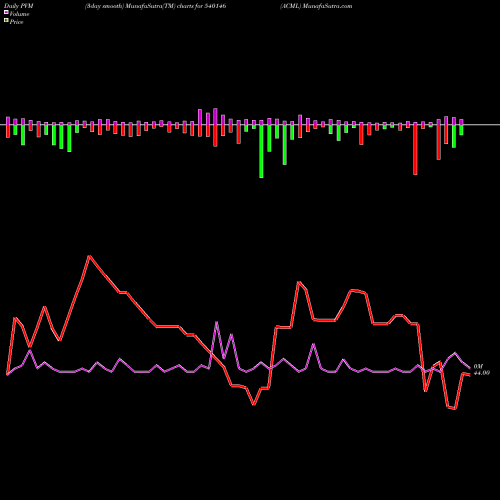Select the Volume legend label
The height and width of the screenshot is (500, 500).
[19, 14]
